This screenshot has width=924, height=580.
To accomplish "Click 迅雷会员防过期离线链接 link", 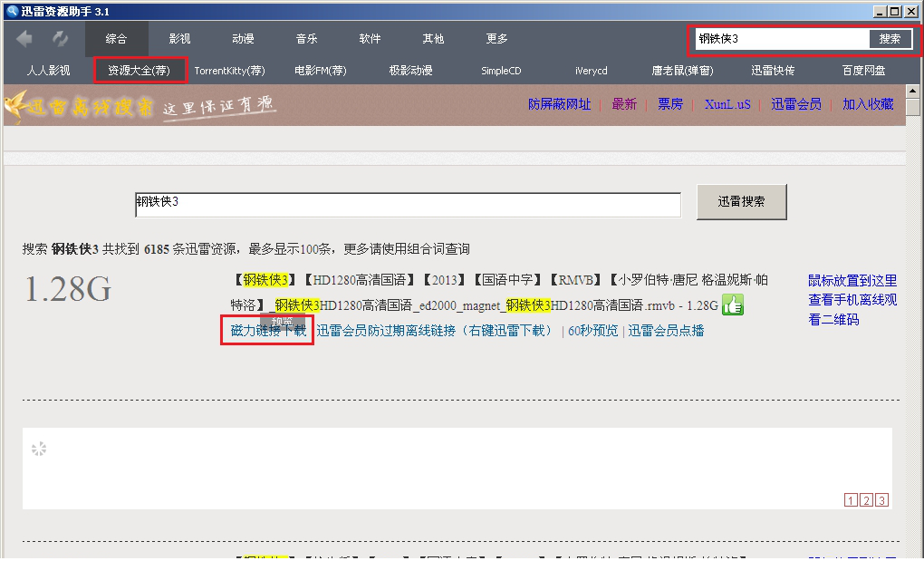I will pyautogui.click(x=434, y=331).
